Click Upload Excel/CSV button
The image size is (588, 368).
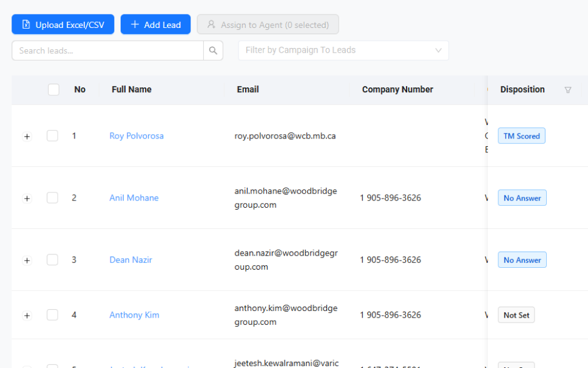pyautogui.click(x=63, y=25)
